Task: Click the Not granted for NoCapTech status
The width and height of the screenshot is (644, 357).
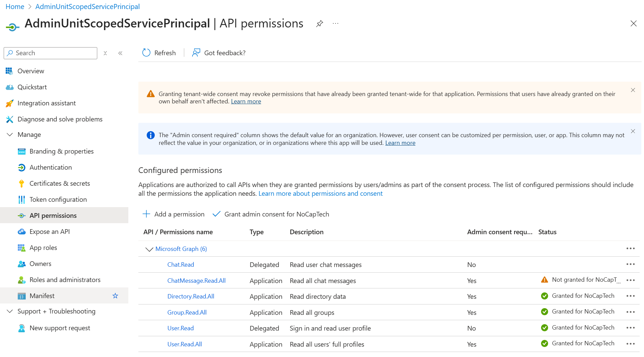Action: [581, 280]
